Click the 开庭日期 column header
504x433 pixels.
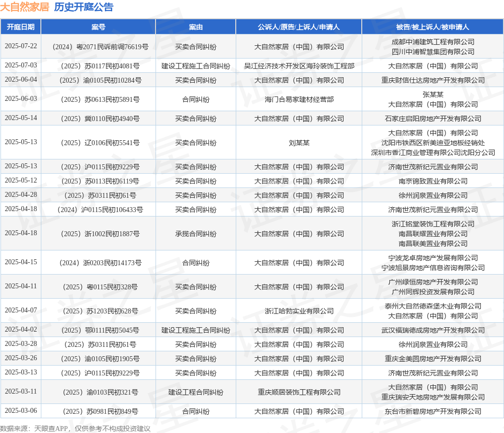[21, 27]
